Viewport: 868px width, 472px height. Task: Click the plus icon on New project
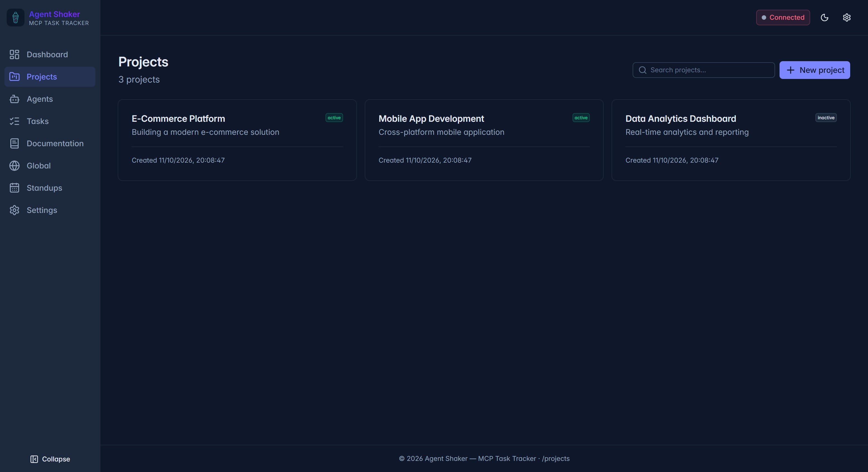click(x=790, y=70)
